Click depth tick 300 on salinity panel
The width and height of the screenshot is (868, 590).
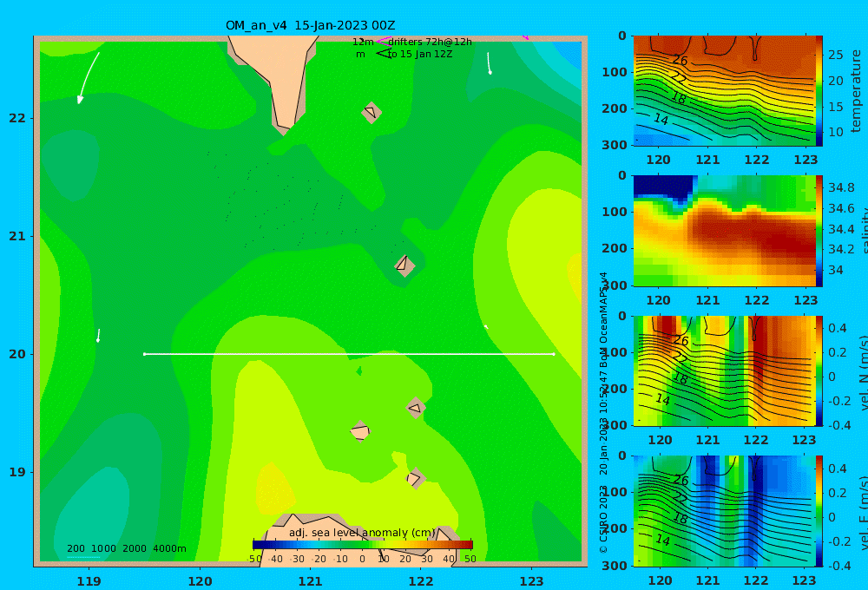[615, 285]
